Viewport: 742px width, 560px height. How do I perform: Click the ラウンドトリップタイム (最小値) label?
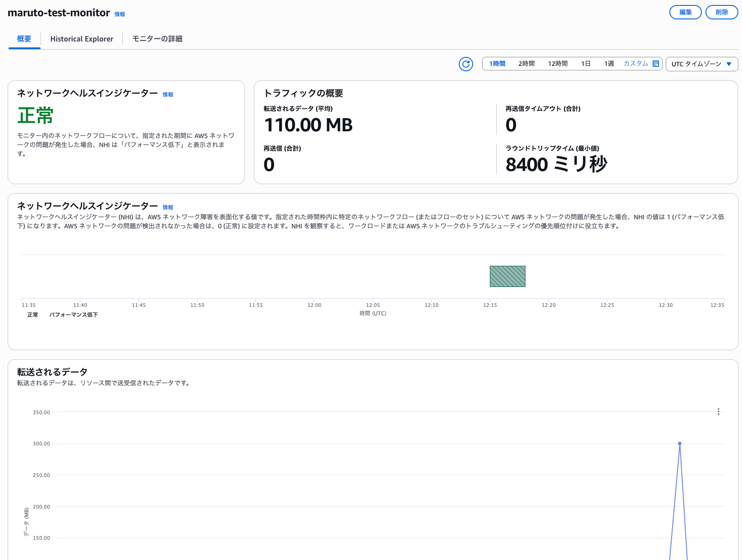[553, 148]
